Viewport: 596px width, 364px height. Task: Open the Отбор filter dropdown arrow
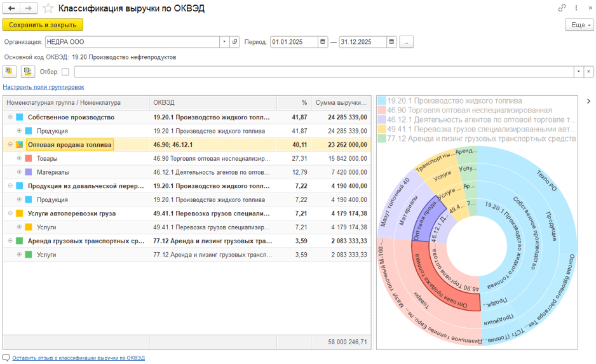(578, 72)
